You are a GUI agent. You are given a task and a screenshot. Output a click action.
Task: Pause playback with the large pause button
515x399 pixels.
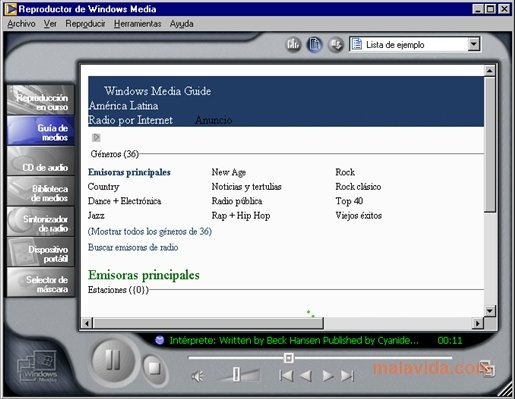113,360
